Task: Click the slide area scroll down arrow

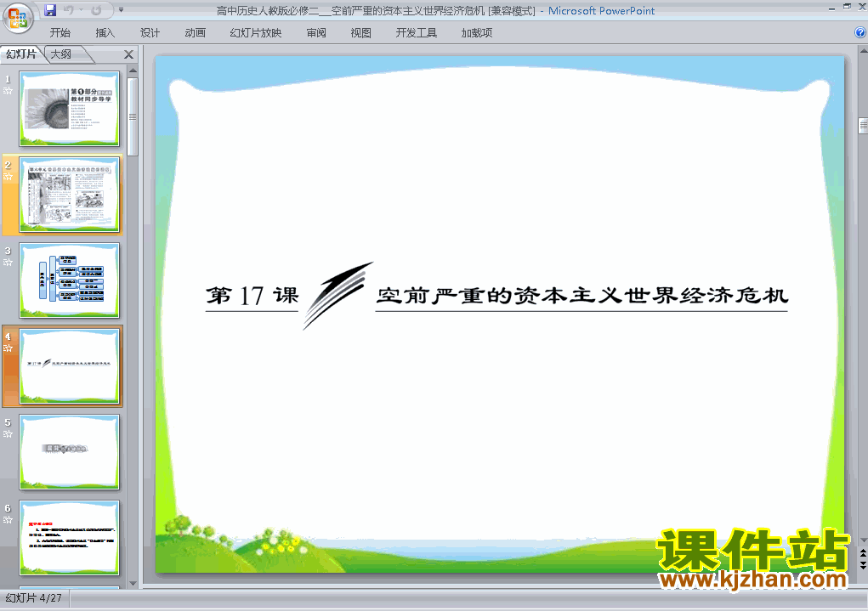Action: (x=863, y=540)
